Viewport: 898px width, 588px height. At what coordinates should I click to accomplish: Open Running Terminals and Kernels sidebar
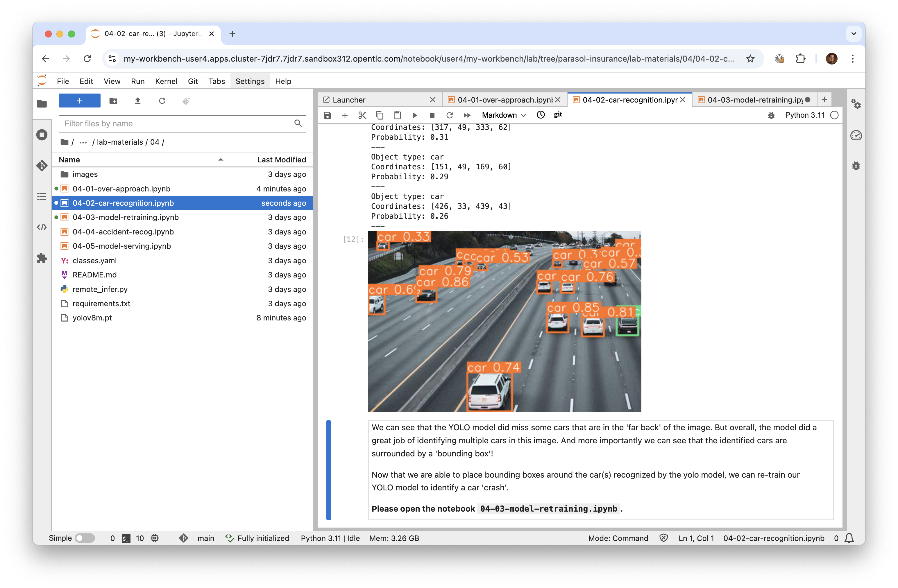[42, 135]
